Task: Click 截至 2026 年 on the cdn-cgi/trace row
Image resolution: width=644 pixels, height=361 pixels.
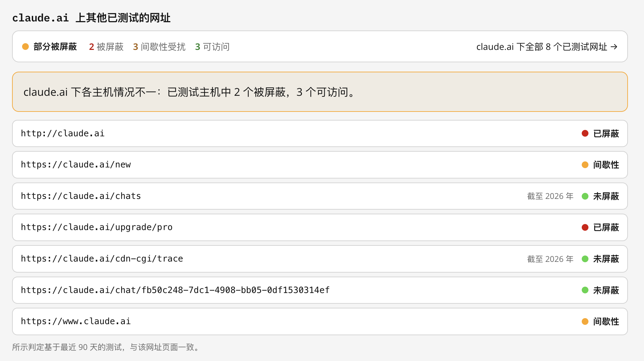Action: click(550, 259)
